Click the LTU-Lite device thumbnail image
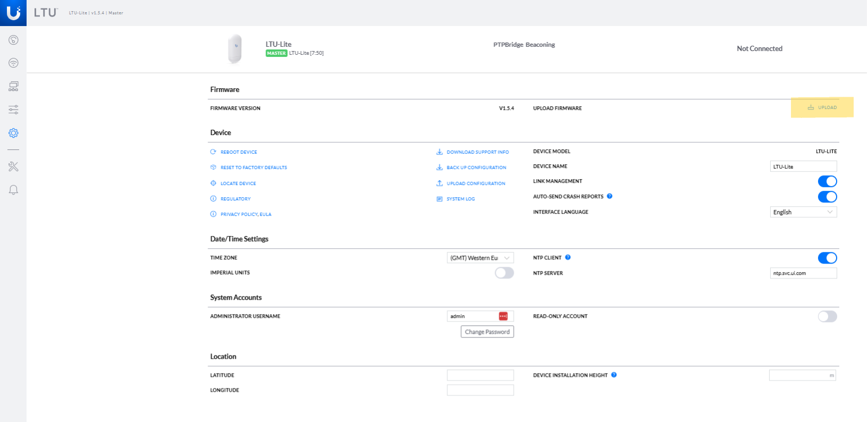Screen dimensions: 868x422 [x=235, y=48]
